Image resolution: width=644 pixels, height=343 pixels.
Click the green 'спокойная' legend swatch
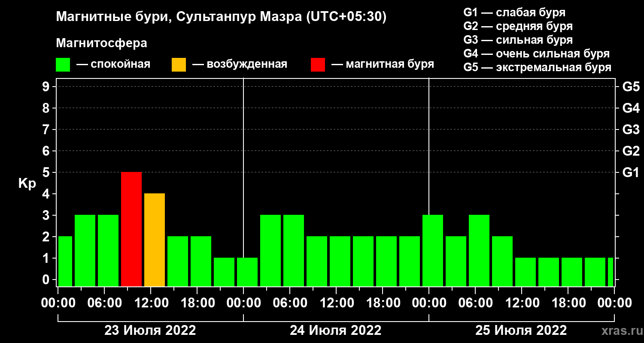pos(63,65)
